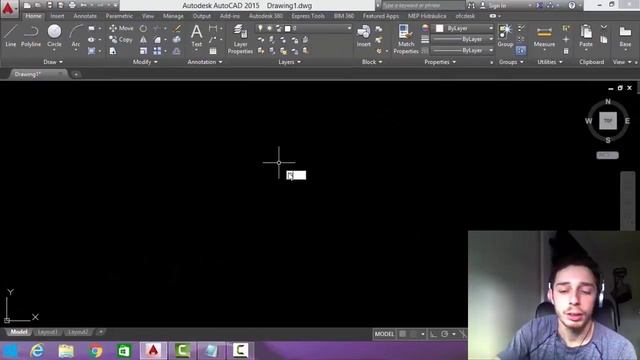Click the keyword search input field

click(423, 6)
